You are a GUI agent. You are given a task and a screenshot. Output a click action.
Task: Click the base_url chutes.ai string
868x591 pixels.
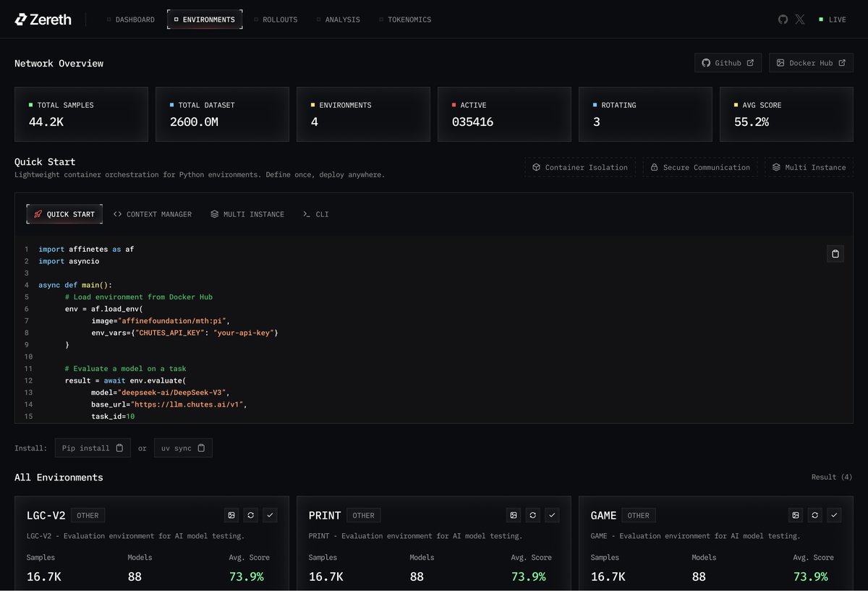tap(187, 404)
